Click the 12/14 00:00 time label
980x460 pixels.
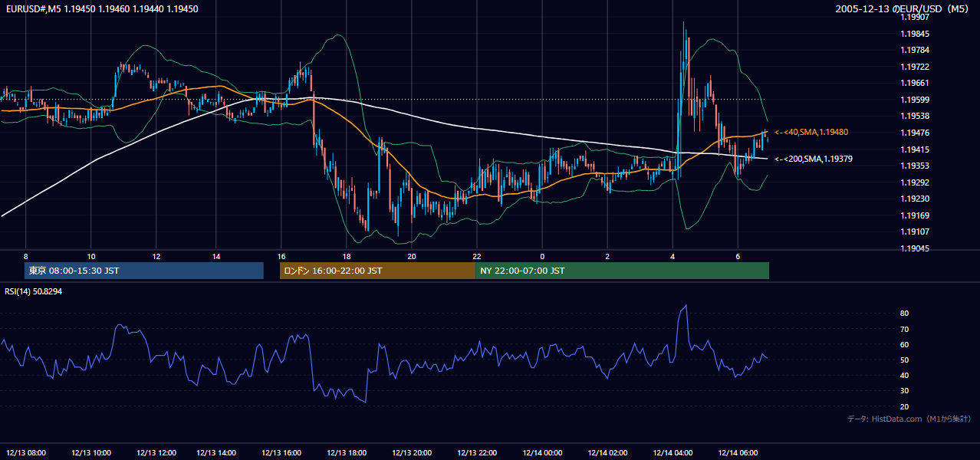coord(542,452)
